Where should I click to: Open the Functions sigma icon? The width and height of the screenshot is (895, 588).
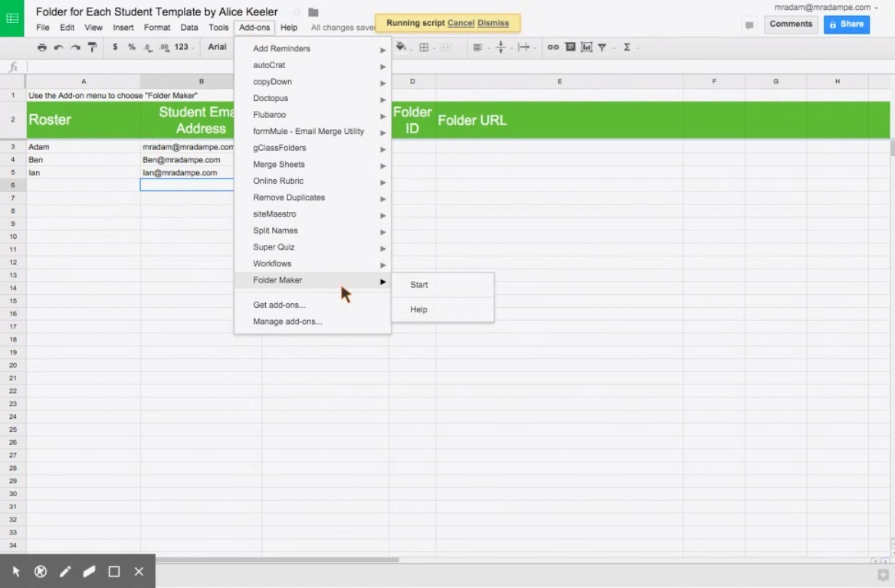coord(627,47)
